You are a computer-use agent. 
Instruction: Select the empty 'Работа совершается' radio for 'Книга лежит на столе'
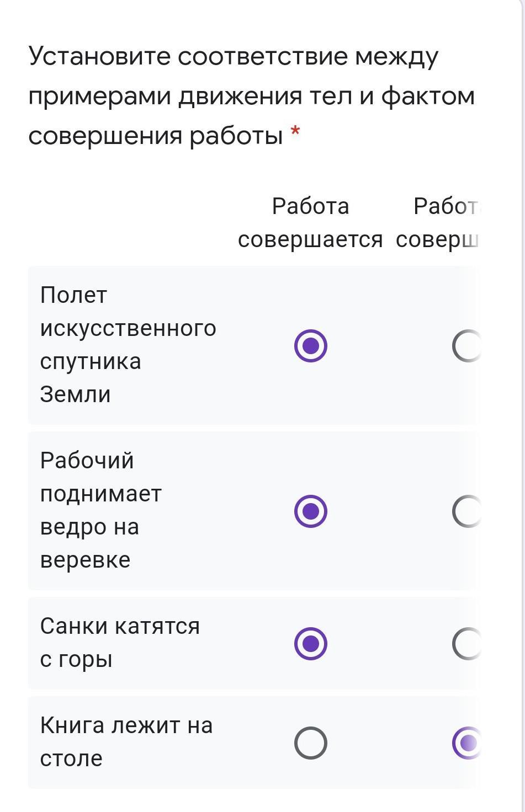click(311, 743)
